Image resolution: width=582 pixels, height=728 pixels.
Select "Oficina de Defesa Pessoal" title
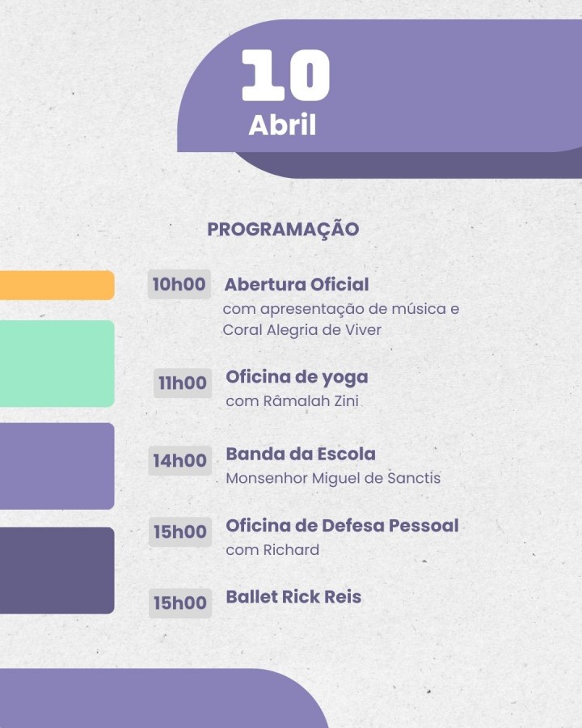(342, 526)
